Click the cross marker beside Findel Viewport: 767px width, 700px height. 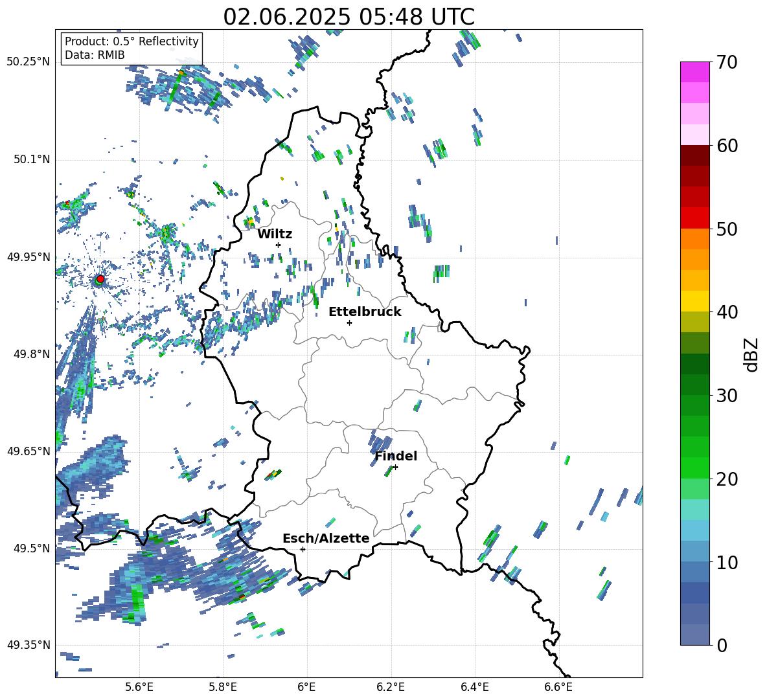click(x=395, y=468)
